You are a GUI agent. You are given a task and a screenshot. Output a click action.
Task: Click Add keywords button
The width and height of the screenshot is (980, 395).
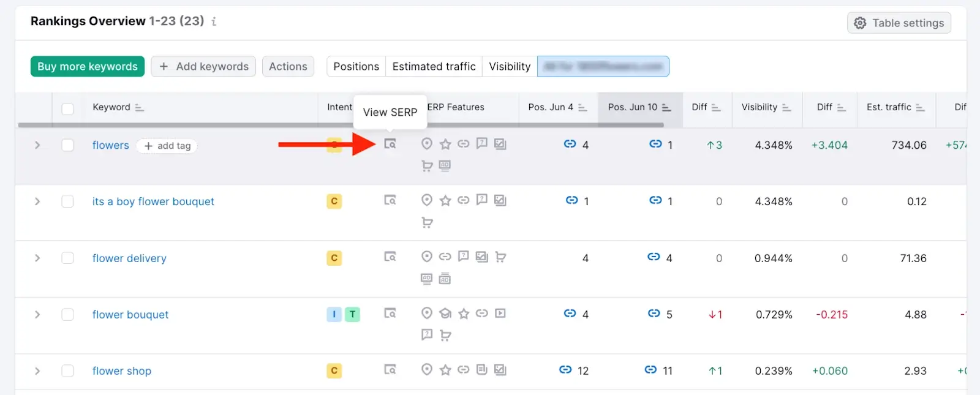pyautogui.click(x=204, y=66)
